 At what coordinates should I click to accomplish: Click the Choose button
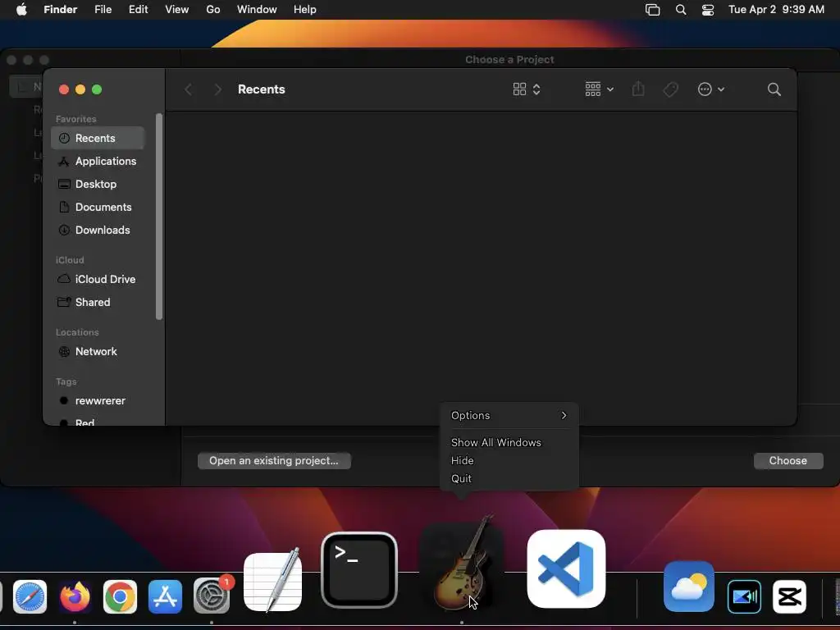tap(788, 461)
